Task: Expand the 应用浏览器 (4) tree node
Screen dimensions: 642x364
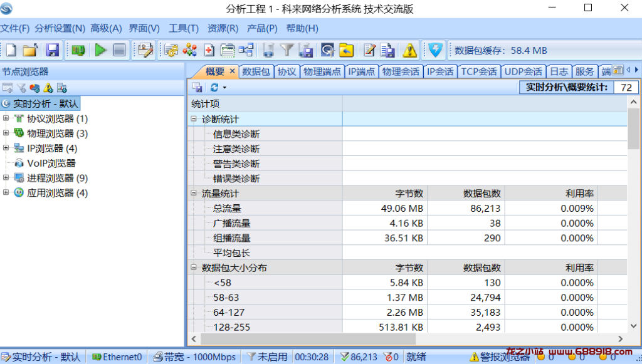Action: coord(6,192)
